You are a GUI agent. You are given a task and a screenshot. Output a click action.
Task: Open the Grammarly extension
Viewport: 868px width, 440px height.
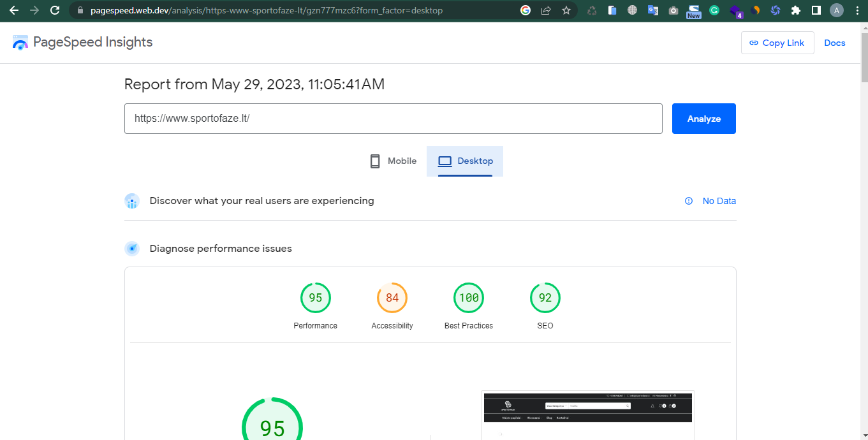pyautogui.click(x=714, y=10)
